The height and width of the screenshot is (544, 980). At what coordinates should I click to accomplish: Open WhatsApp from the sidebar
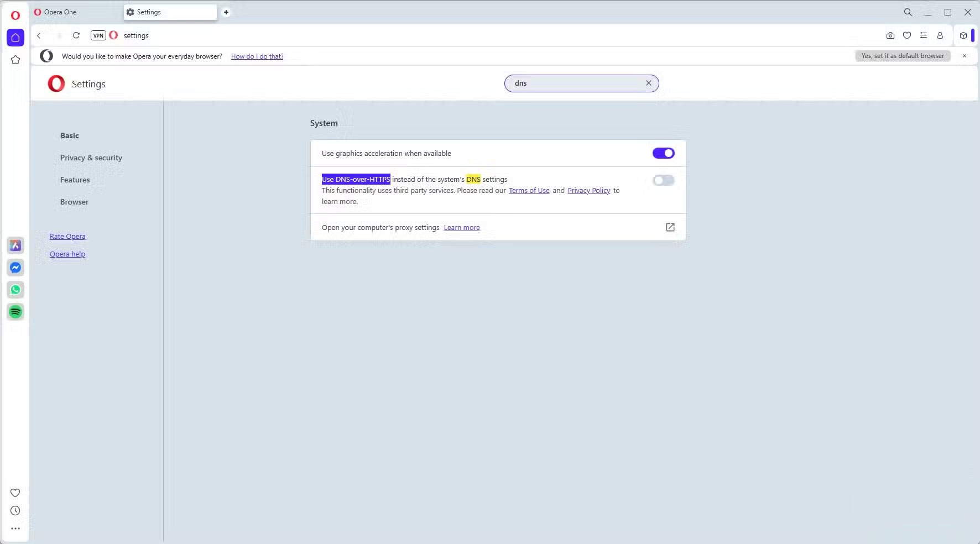[15, 290]
